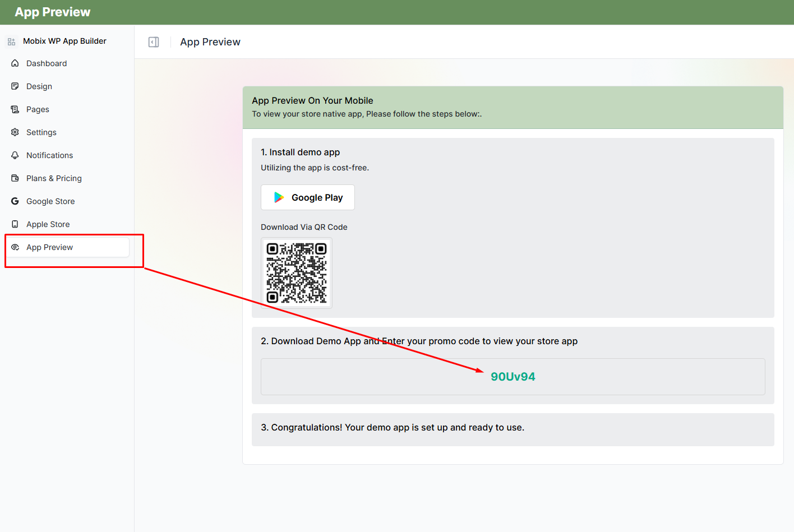Image resolution: width=794 pixels, height=532 pixels.
Task: Click the green App Preview banner title
Action: [x=53, y=12]
